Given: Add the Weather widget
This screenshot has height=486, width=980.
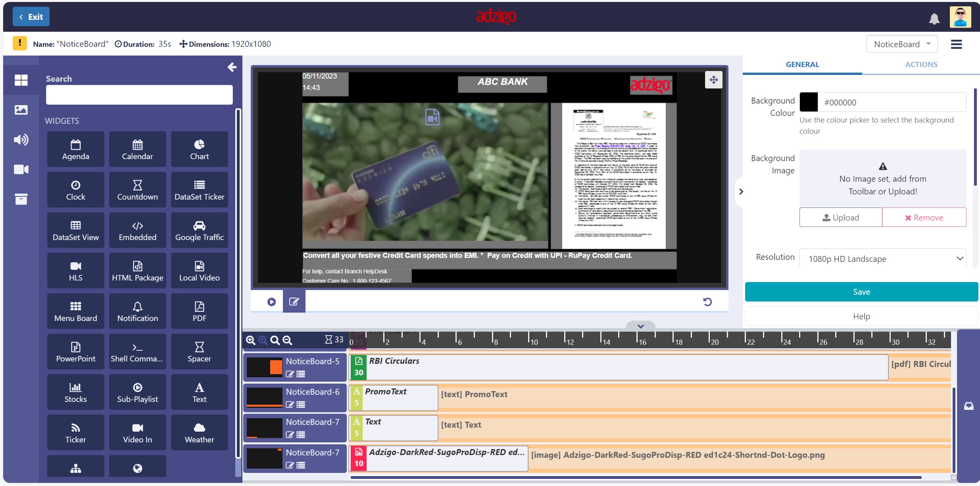Looking at the screenshot, I should pyautogui.click(x=199, y=432).
